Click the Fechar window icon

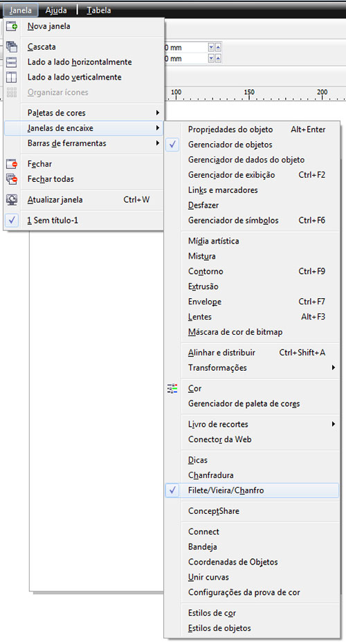[12, 164]
